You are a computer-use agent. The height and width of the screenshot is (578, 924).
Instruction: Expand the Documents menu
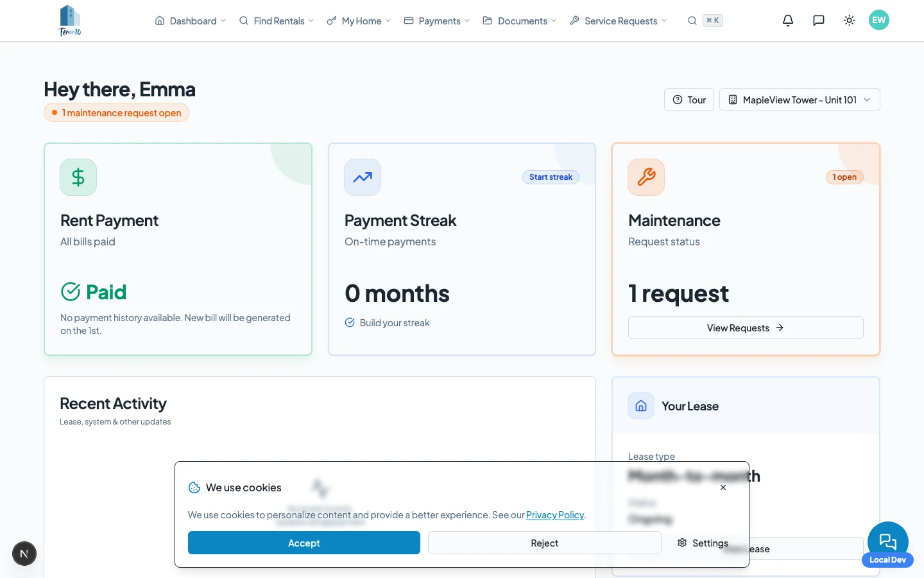(x=520, y=21)
